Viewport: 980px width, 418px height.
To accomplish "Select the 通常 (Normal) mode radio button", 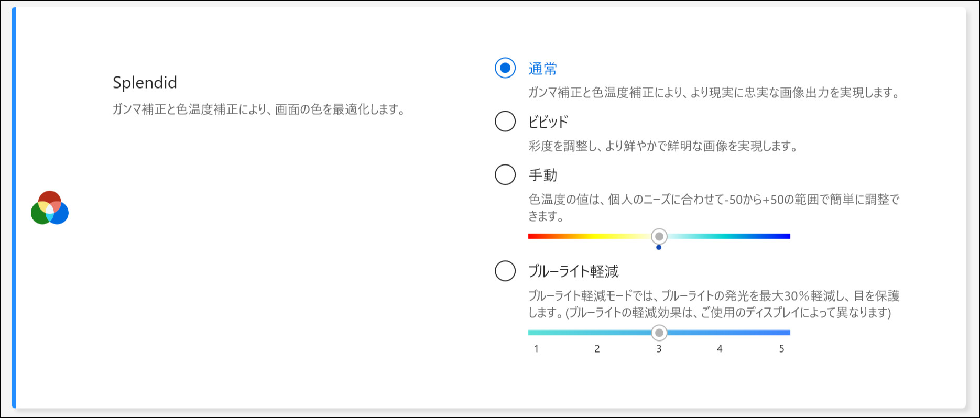I will pos(505,68).
